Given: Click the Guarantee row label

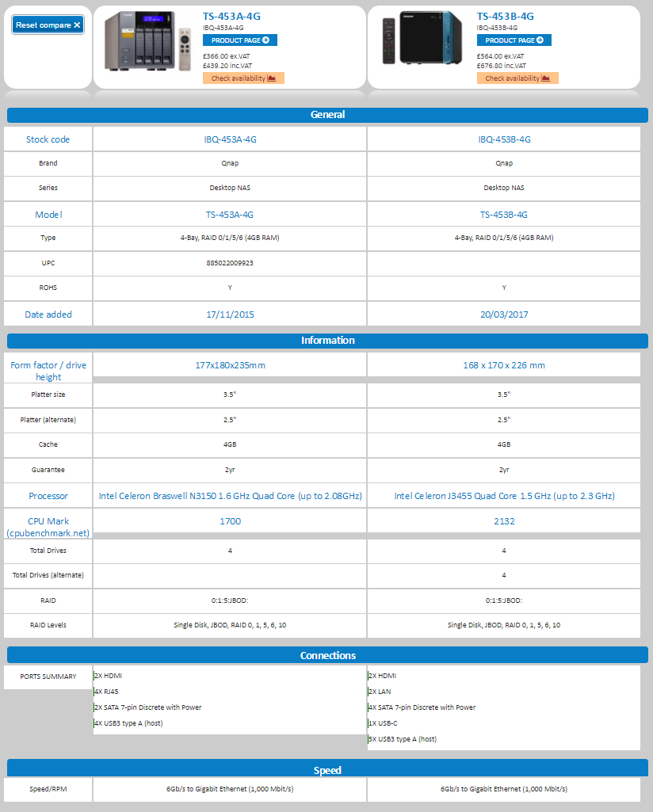Looking at the screenshot, I should [x=48, y=470].
